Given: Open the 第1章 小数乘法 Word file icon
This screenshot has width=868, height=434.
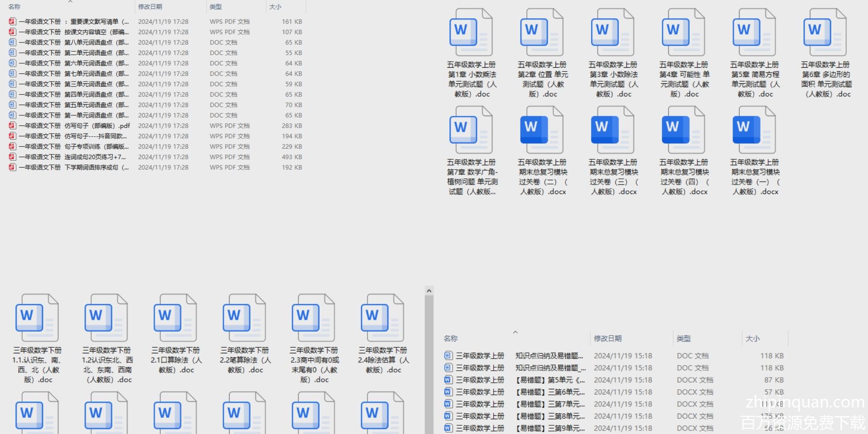Looking at the screenshot, I should click(471, 33).
